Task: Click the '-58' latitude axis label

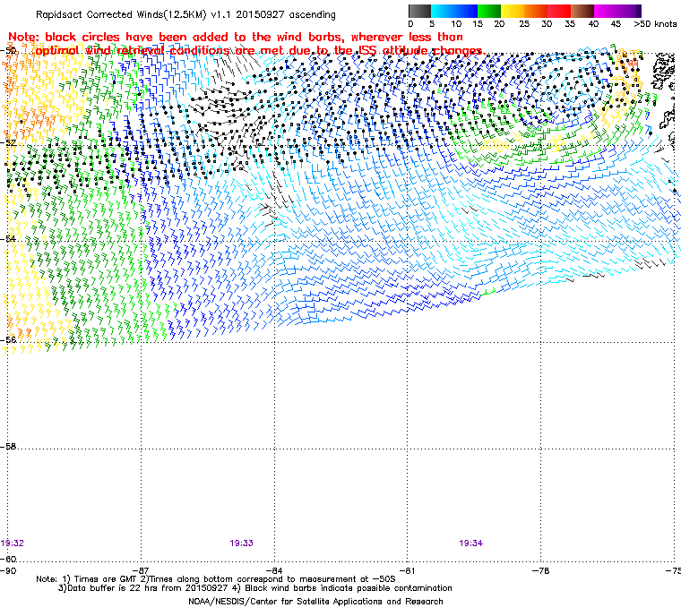Action: [9, 446]
